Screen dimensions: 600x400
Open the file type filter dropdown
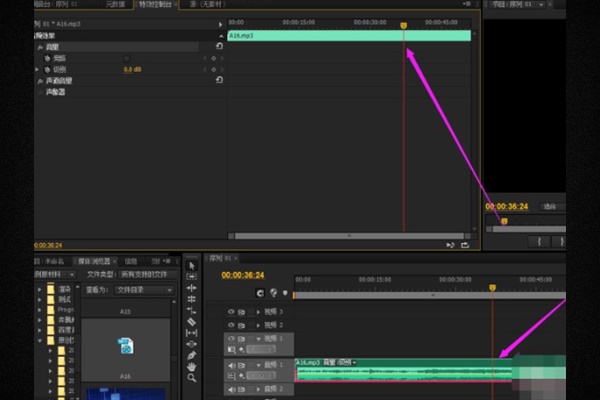pos(145,273)
